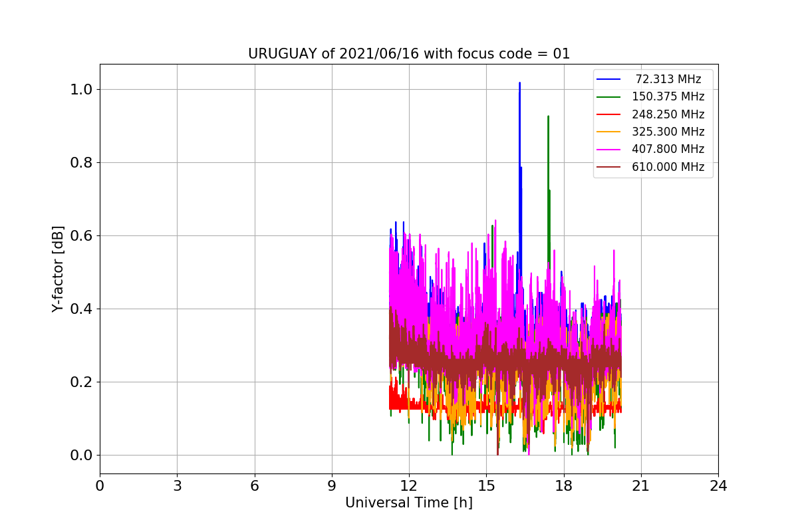Image resolution: width=798 pixels, height=532 pixels.
Task: Click the x-axis tick label 18
Action: click(x=564, y=485)
